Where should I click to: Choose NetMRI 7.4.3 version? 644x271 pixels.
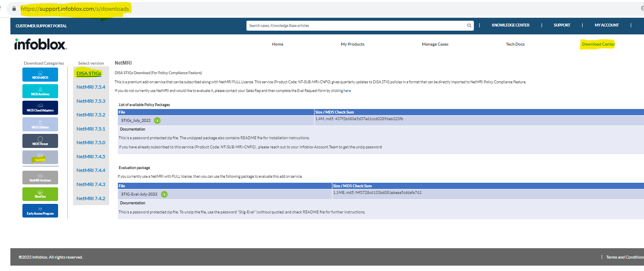(x=91, y=184)
